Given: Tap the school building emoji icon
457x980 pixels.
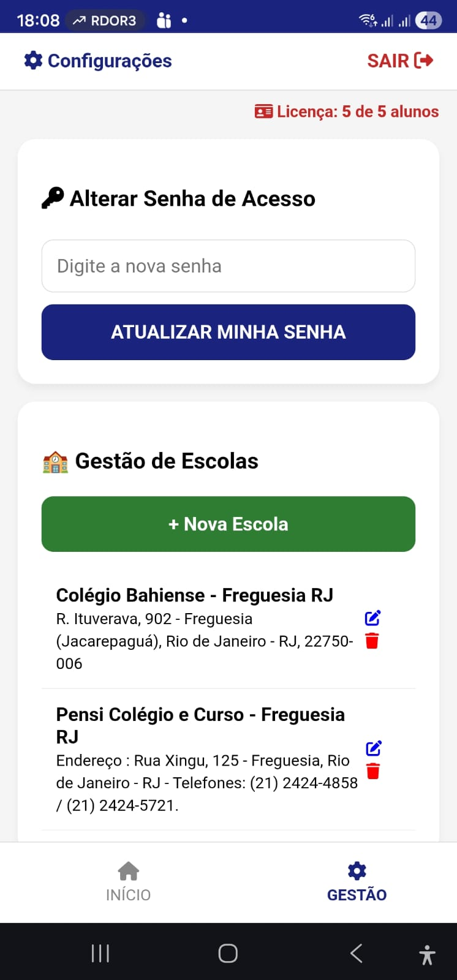Looking at the screenshot, I should 55,462.
